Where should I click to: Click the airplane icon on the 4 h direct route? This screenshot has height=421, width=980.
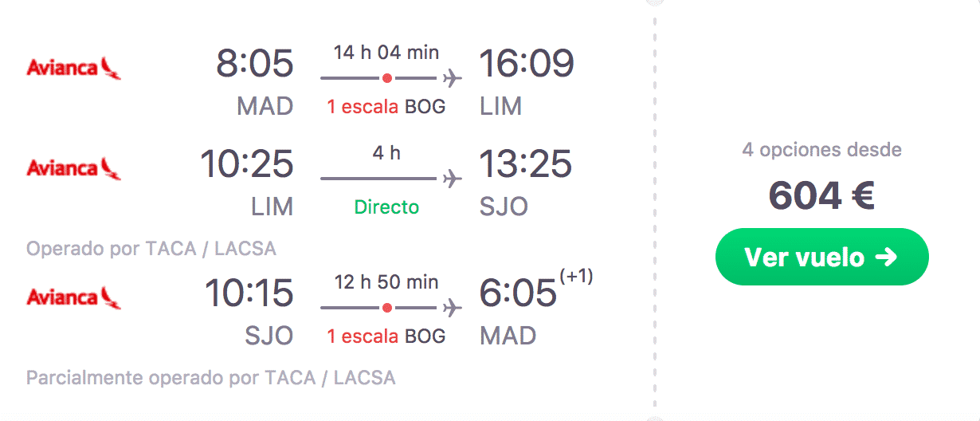(x=452, y=179)
